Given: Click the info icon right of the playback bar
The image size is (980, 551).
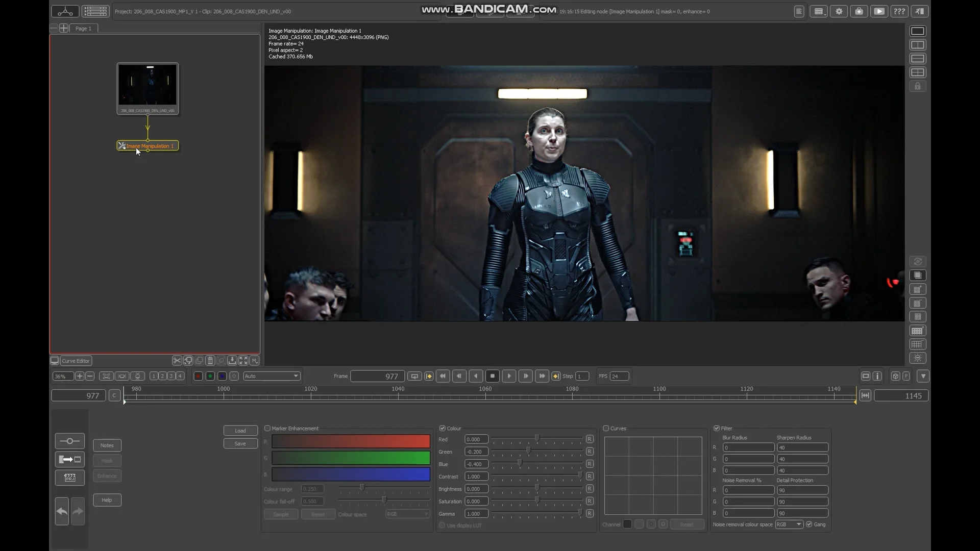Looking at the screenshot, I should tap(877, 376).
